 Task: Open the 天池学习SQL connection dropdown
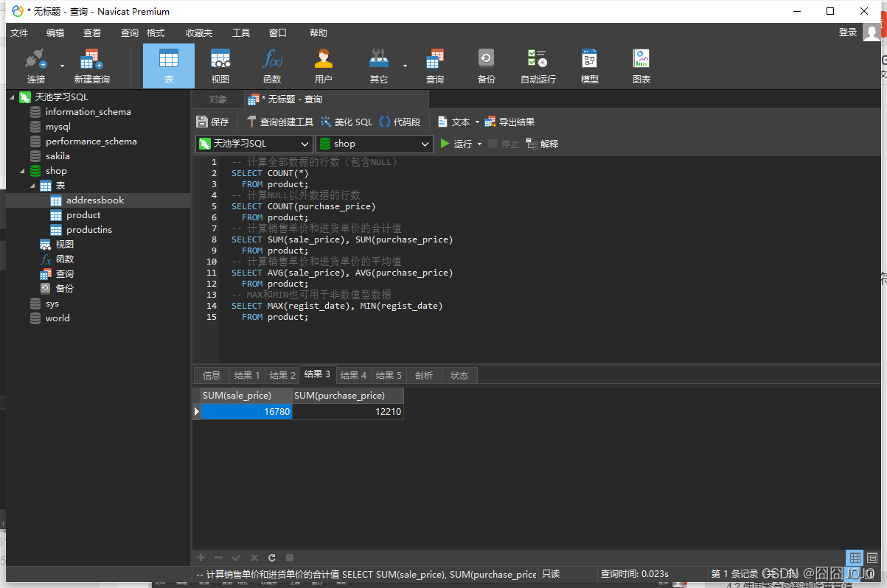254,144
